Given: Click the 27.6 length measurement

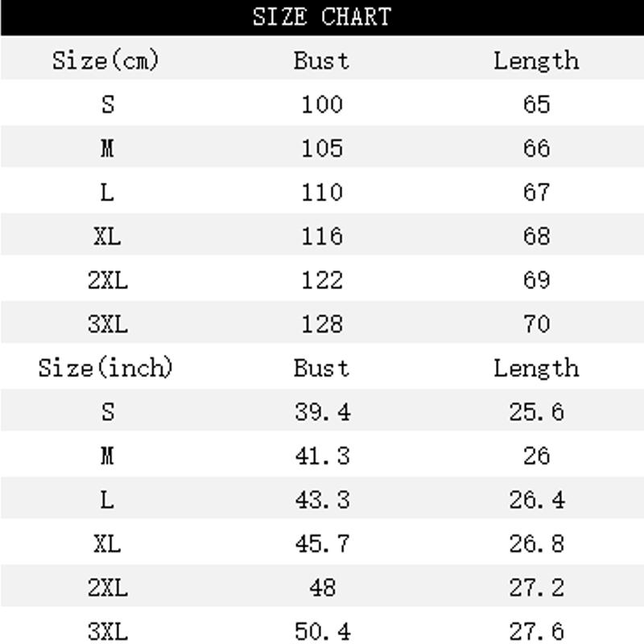Looking at the screenshot, I should click(x=535, y=632).
